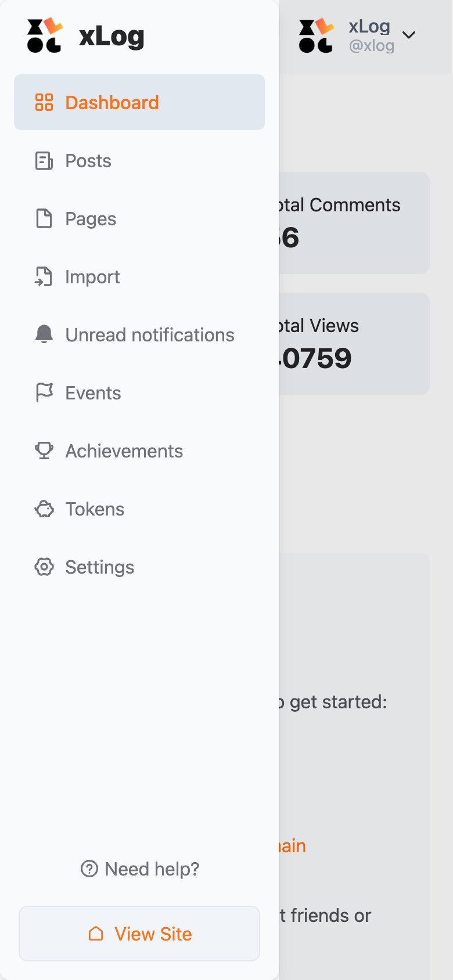
Task: Select the Tokens menu entry
Action: [139, 509]
